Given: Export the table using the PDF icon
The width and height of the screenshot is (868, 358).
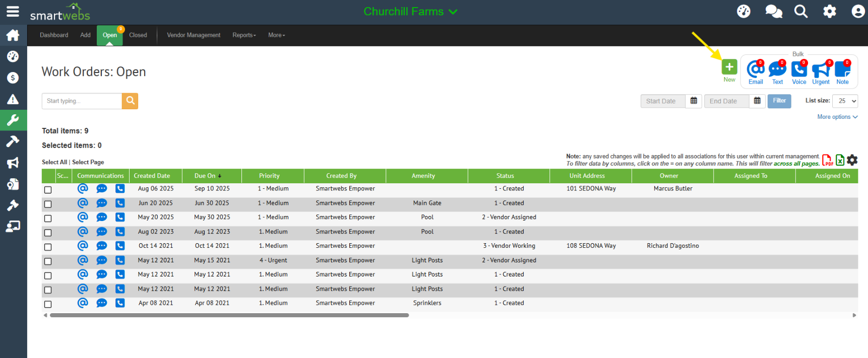Looking at the screenshot, I should (827, 160).
